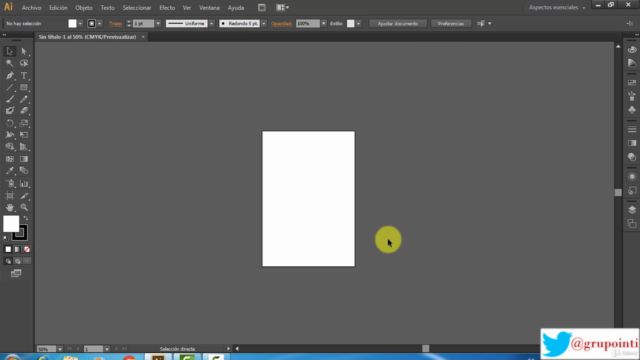
Task: Open the Layers panel icon
Action: coord(632,210)
